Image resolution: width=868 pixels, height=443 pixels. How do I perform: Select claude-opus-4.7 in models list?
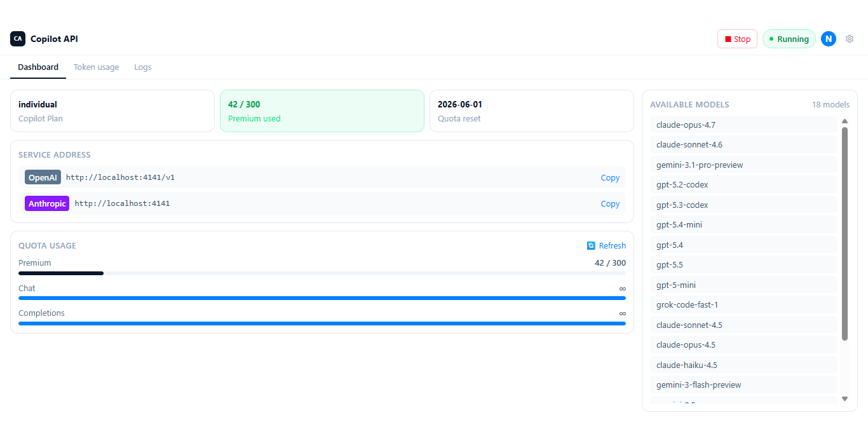743,125
